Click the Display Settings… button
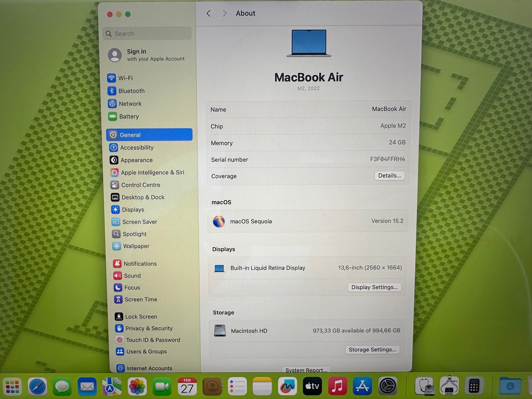The width and height of the screenshot is (532, 399). (374, 287)
